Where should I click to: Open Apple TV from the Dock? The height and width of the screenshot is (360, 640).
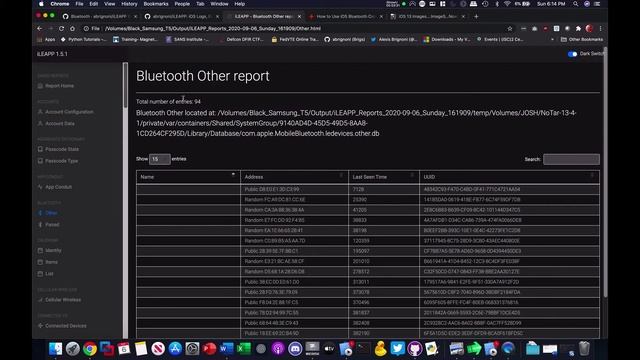(329, 349)
